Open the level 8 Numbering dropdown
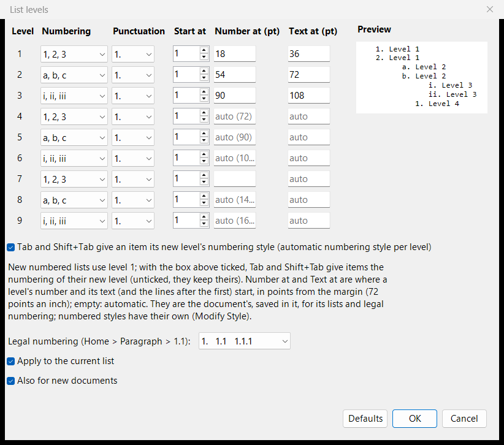The width and height of the screenshot is (504, 445). 74,200
